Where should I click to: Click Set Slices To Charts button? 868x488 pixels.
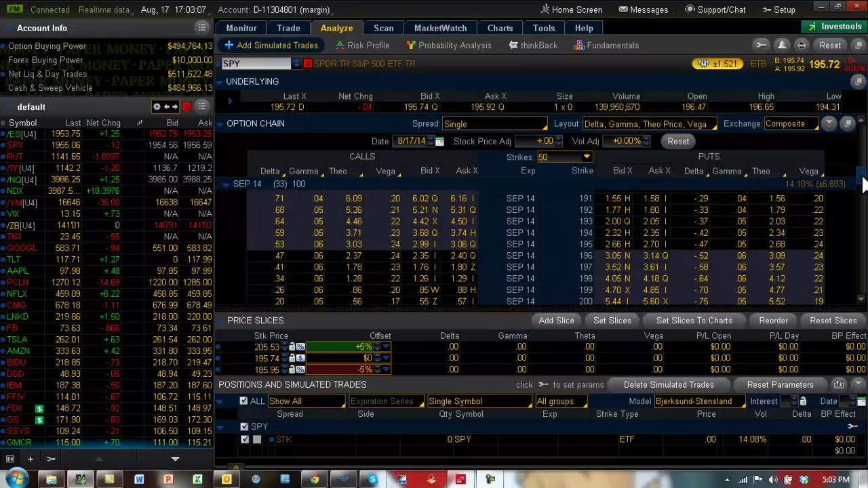(x=694, y=321)
